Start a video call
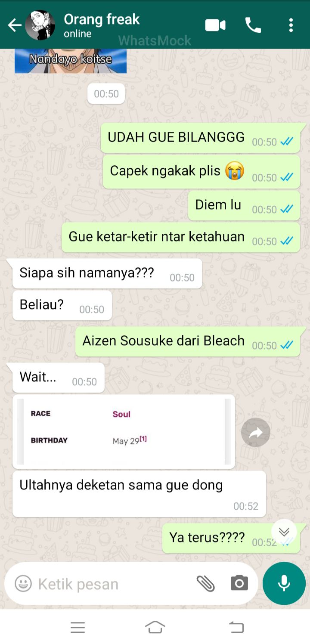 pos(215,25)
